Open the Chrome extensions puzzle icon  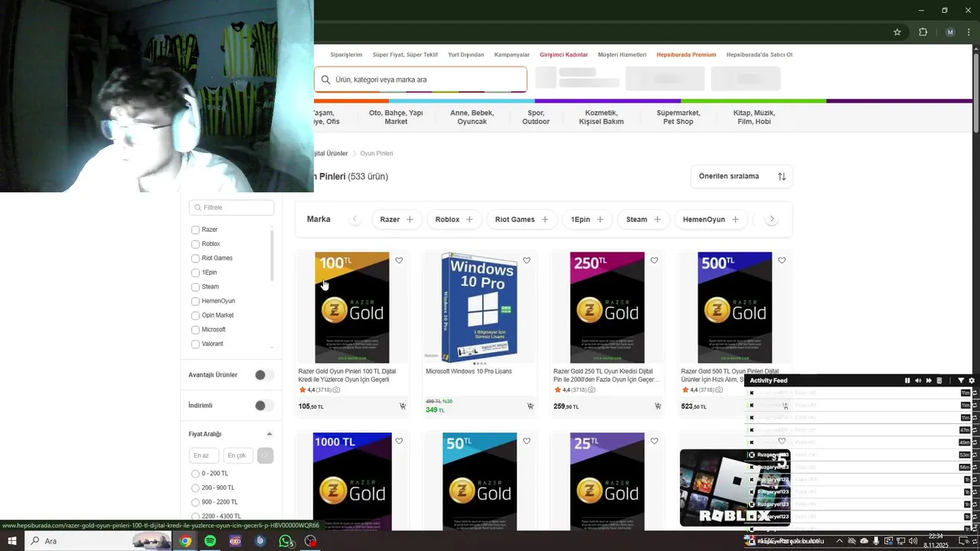coord(923,32)
